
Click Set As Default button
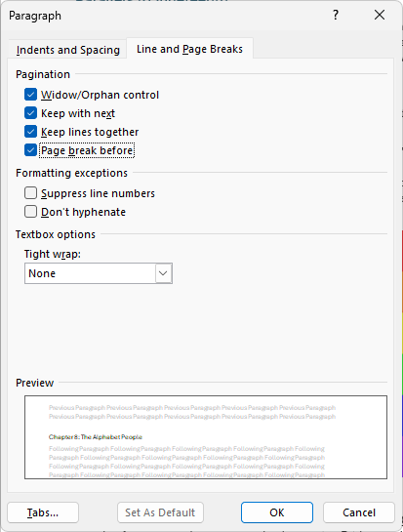[160, 512]
